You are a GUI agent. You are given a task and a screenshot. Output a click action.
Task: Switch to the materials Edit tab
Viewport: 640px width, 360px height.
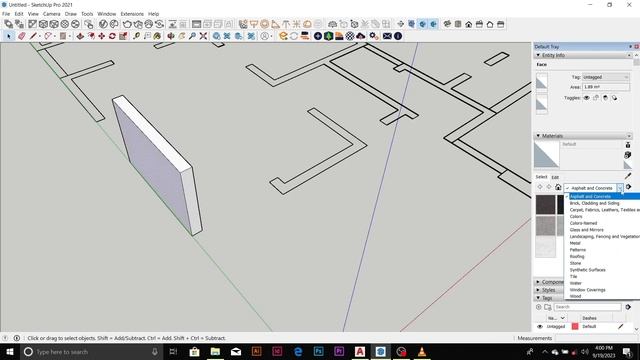tap(555, 177)
